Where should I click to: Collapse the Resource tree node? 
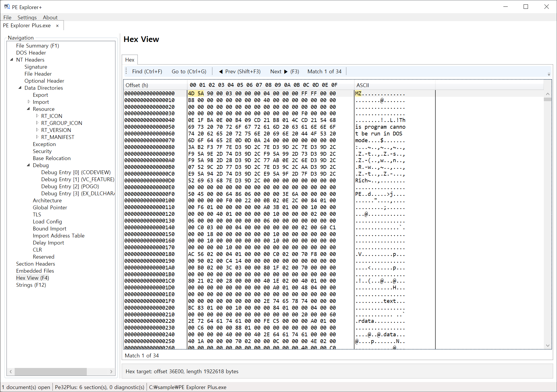point(28,109)
